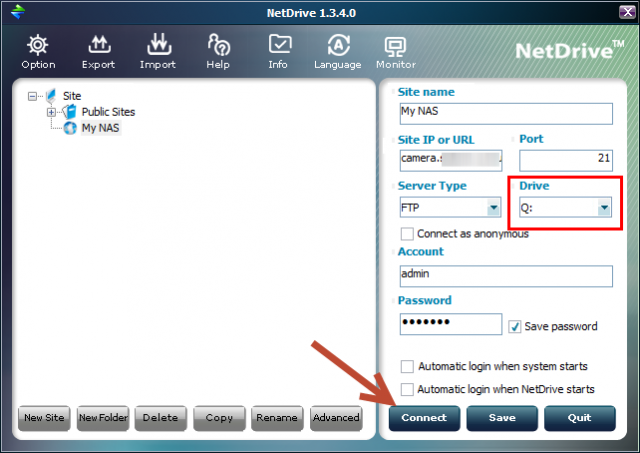This screenshot has width=640, height=453.
Task: Click the NetDrive app icon in title bar
Action: [x=18, y=12]
